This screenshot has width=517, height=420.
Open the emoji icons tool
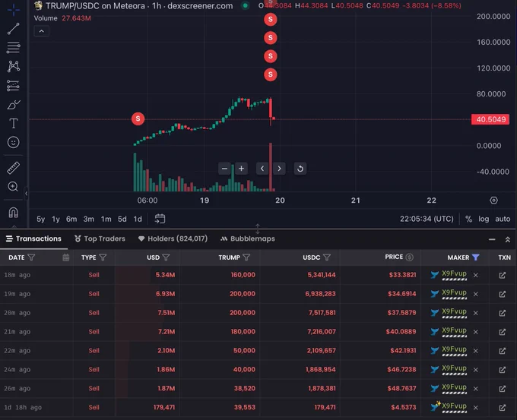click(13, 142)
